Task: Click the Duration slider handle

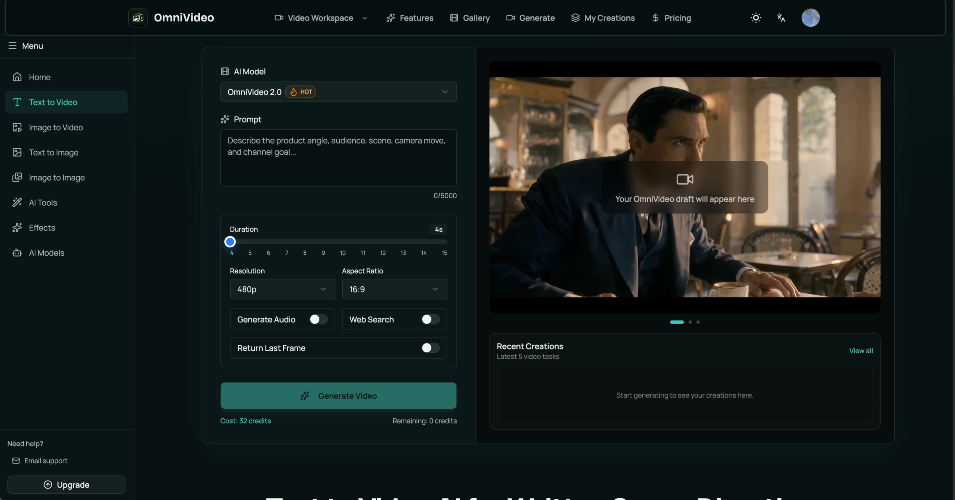Action: pos(230,242)
